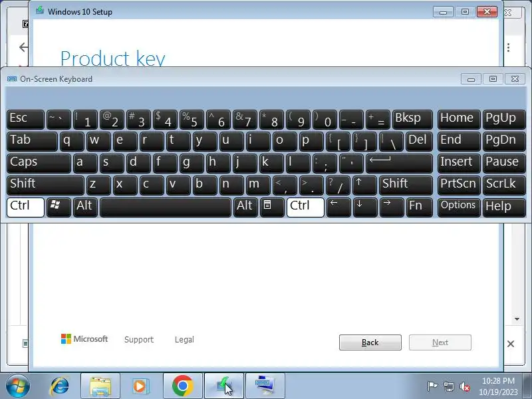Toggle the Caps lock key
The image size is (532, 399).
(39, 164)
